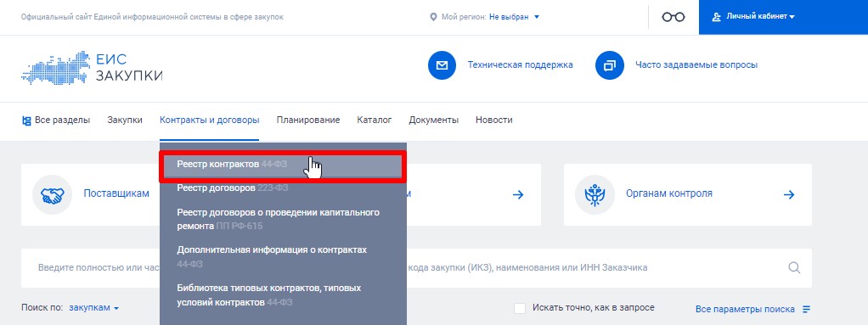Click the Техническая поддержка link
This screenshot has height=325, width=868.
[521, 65]
